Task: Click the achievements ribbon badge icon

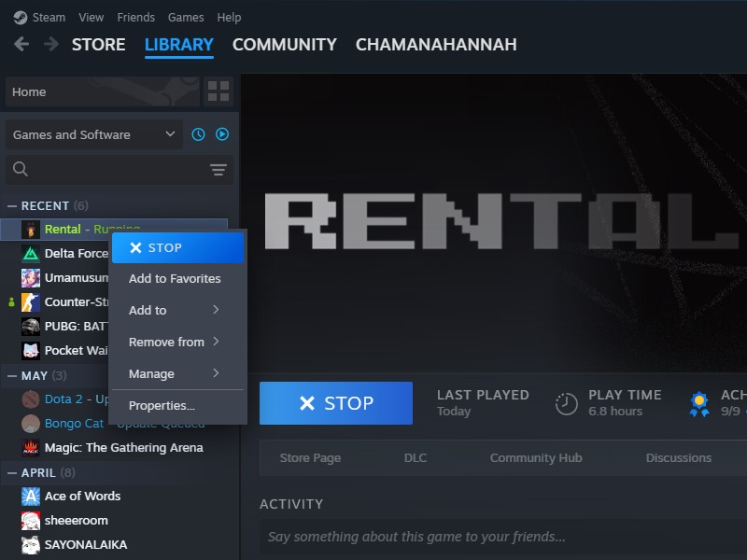Action: 699,404
